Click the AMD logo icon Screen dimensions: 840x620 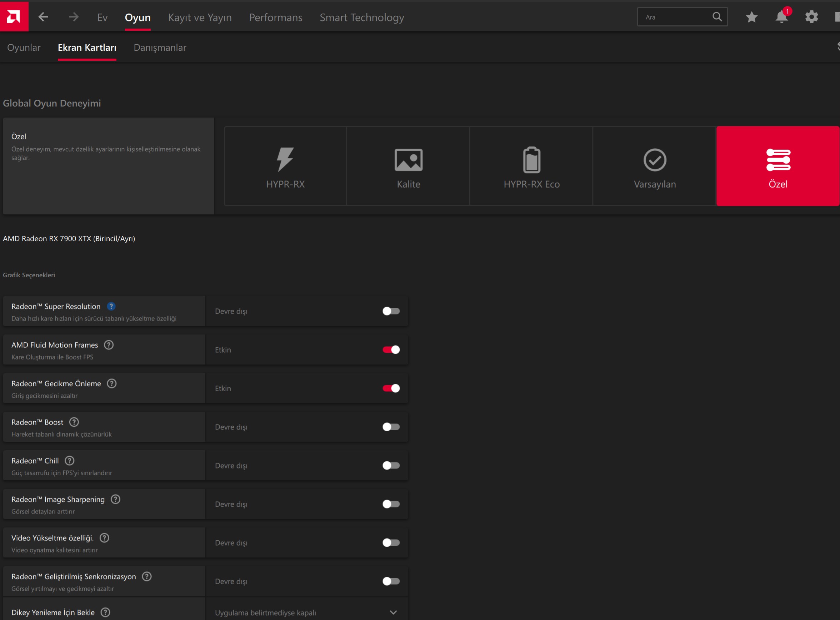point(14,17)
